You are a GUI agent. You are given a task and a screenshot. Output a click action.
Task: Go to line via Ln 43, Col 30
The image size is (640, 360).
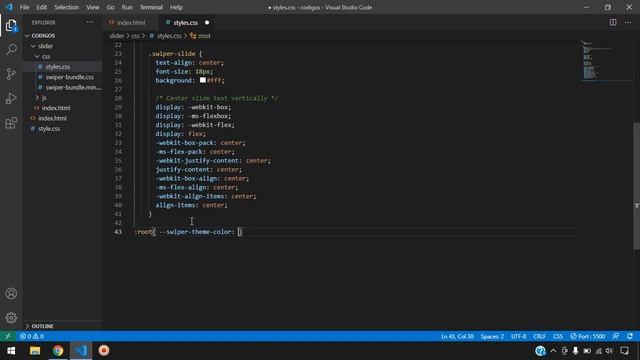coord(457,336)
